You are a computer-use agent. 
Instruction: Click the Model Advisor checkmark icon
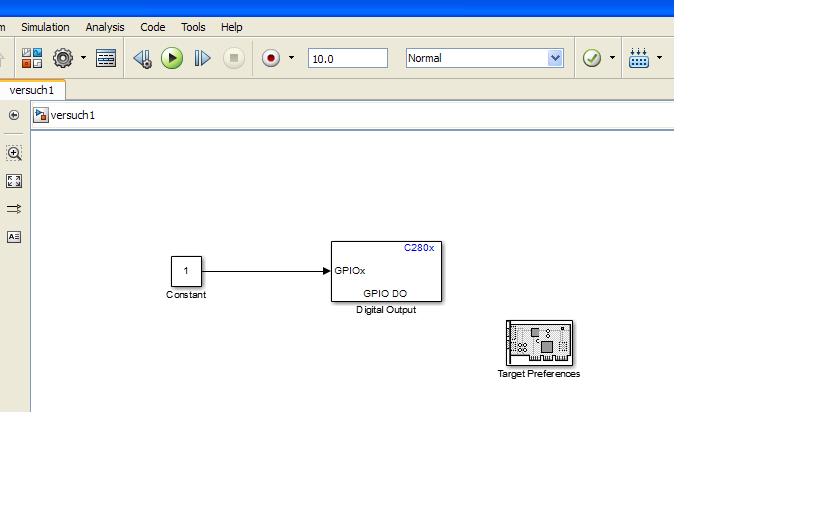click(592, 58)
